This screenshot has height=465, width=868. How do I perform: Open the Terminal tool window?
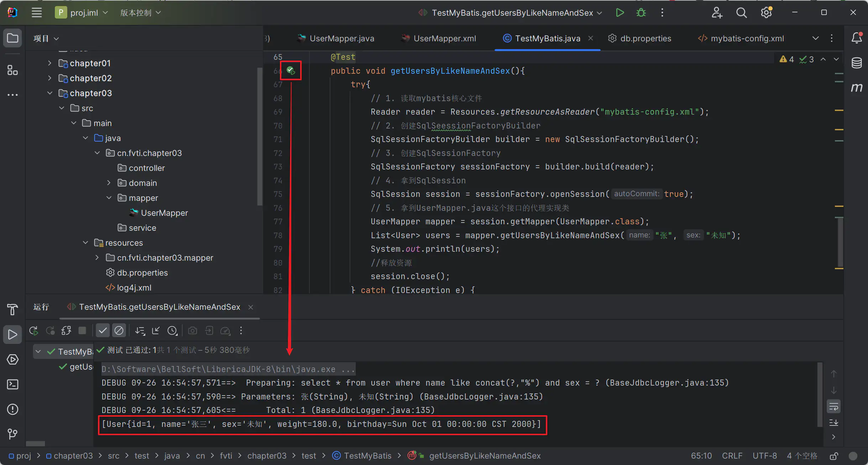(12, 384)
